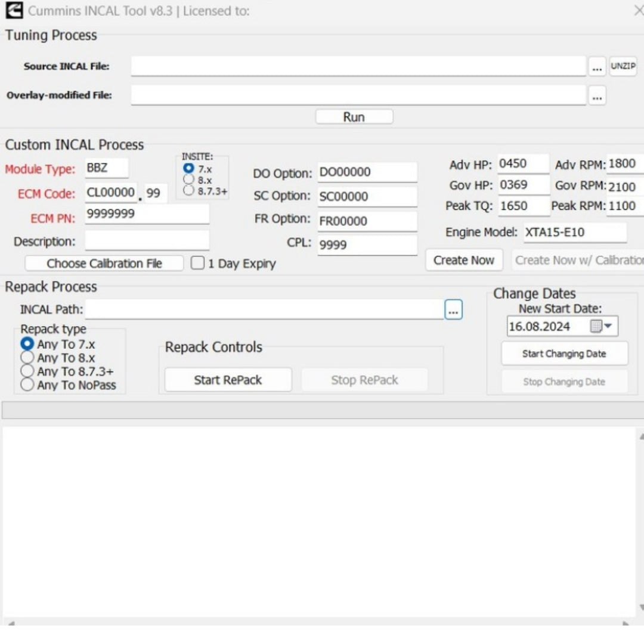Click the Adv RPM field showing 1800
This screenshot has width=644, height=644.
click(625, 164)
